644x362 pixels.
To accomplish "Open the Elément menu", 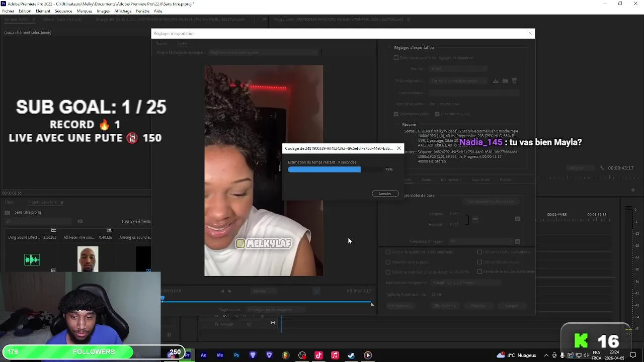I will tap(43, 11).
